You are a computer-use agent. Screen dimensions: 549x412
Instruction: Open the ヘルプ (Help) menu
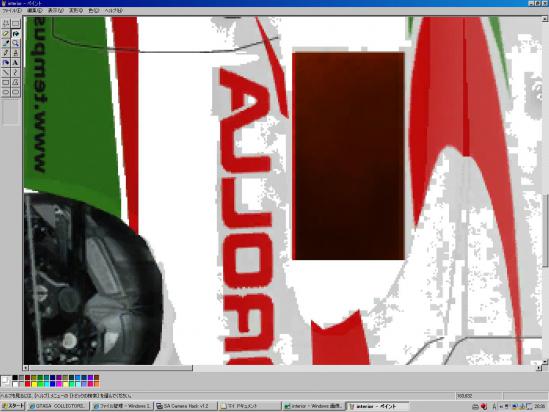pos(113,11)
